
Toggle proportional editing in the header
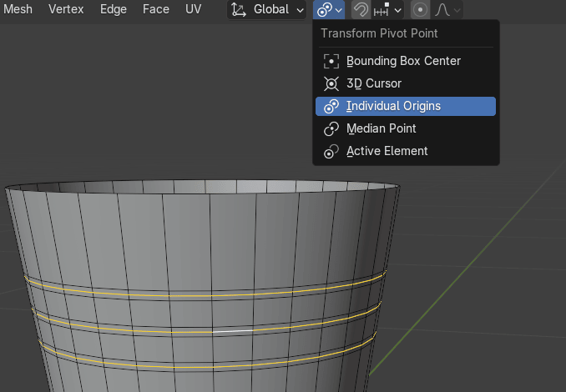422,10
